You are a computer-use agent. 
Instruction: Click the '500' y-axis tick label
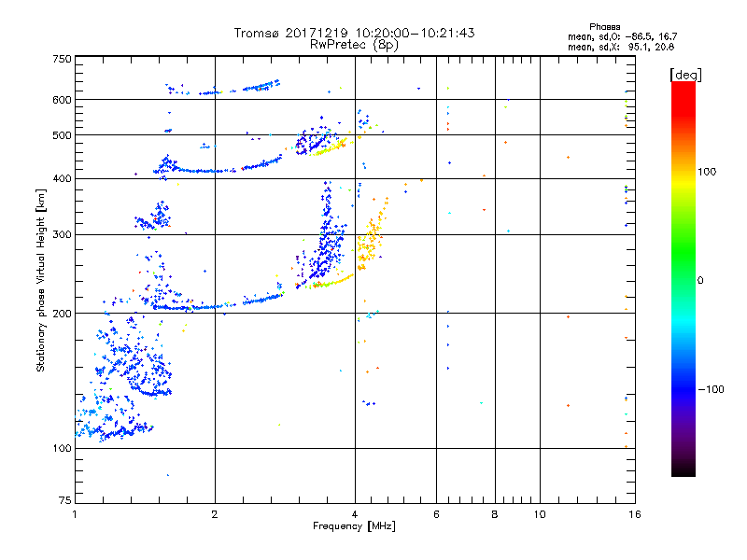click(x=62, y=135)
